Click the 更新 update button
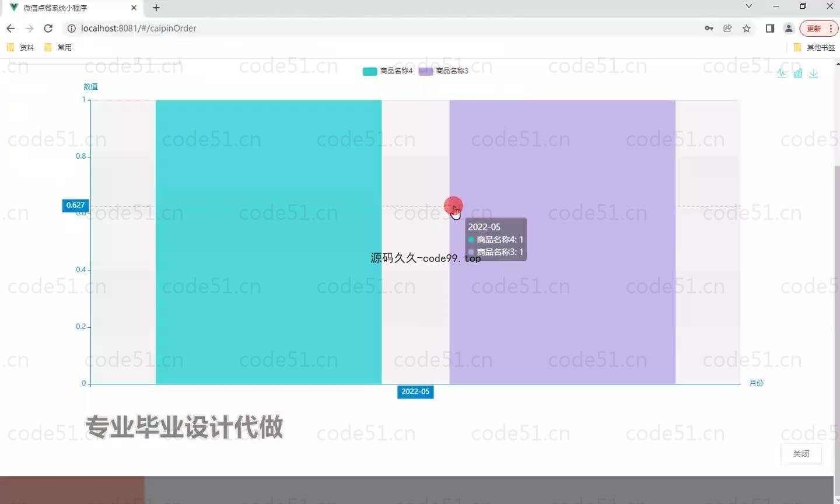This screenshot has height=504, width=840. tap(818, 28)
